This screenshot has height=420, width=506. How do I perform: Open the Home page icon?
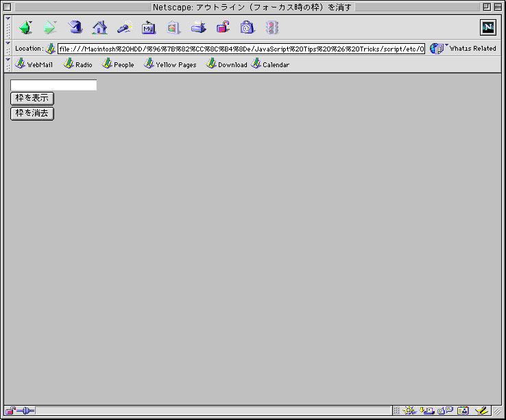[99, 27]
